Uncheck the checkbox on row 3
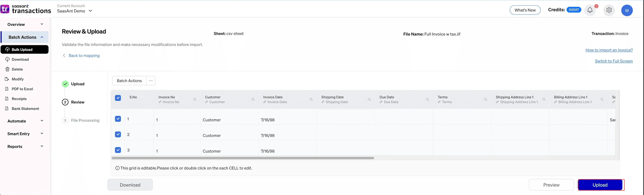The image size is (644, 195). (x=118, y=150)
